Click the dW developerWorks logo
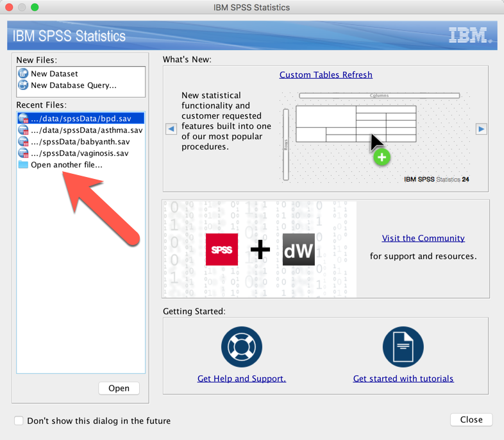This screenshot has height=440, width=504. (299, 250)
